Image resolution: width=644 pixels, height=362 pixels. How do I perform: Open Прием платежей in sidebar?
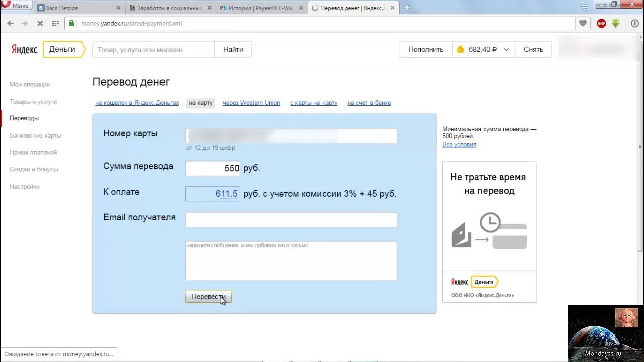(33, 152)
